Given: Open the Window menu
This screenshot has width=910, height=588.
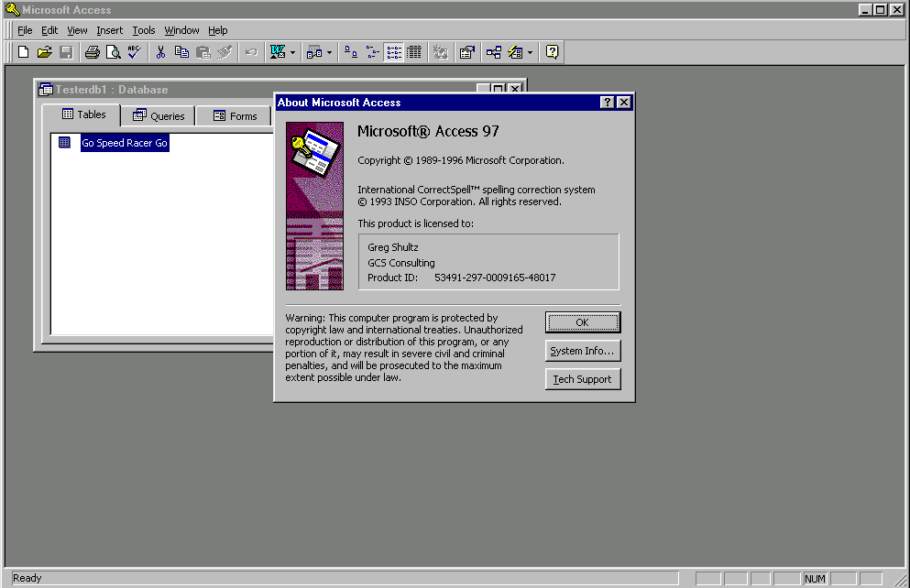Looking at the screenshot, I should click(x=181, y=30).
